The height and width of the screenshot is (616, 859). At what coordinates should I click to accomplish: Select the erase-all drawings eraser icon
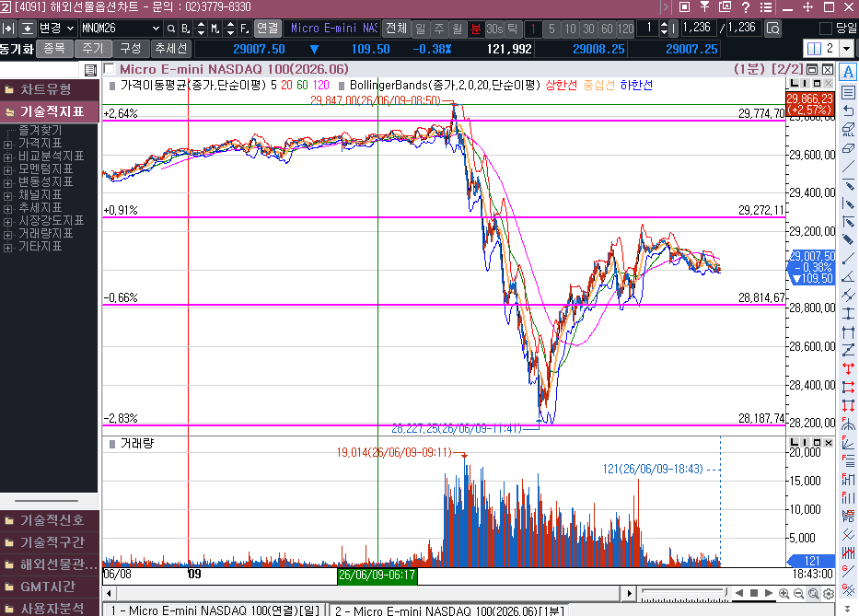coord(848,130)
